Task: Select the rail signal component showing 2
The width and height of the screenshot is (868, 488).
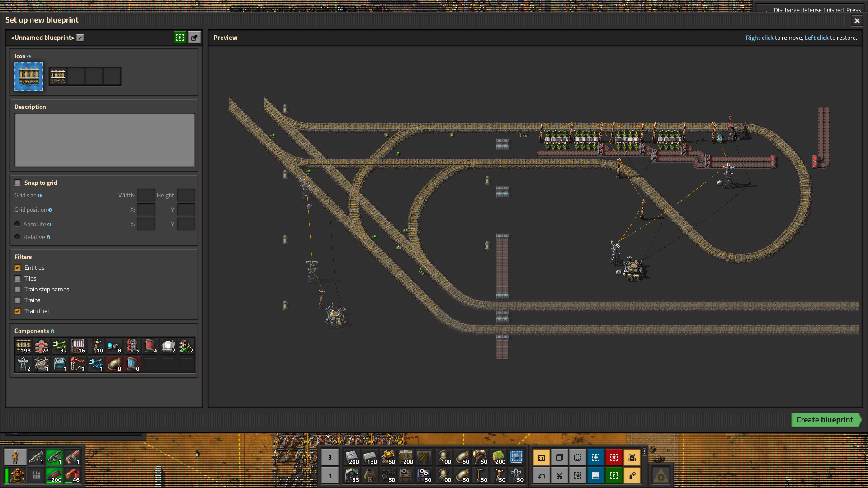Action: 186,346
